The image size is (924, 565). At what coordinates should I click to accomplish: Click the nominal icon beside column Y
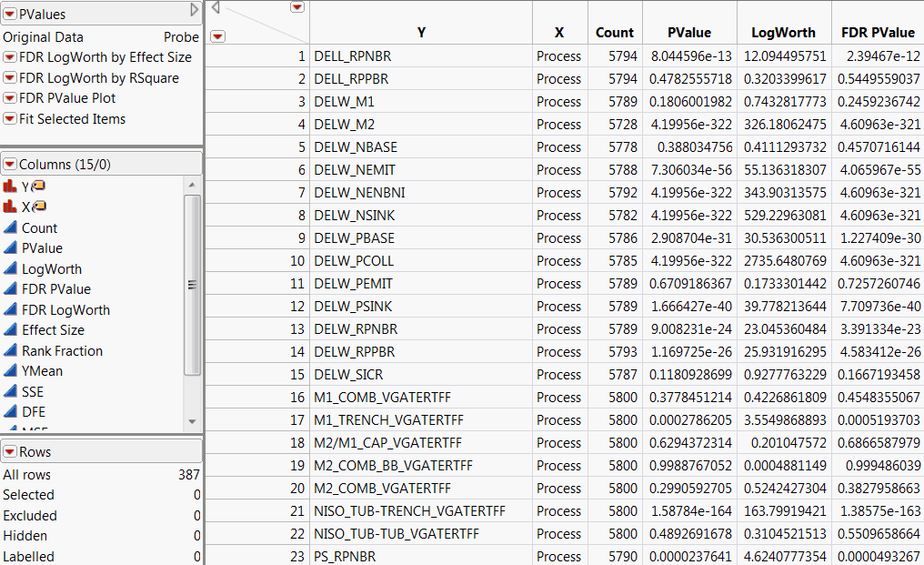coord(11,187)
